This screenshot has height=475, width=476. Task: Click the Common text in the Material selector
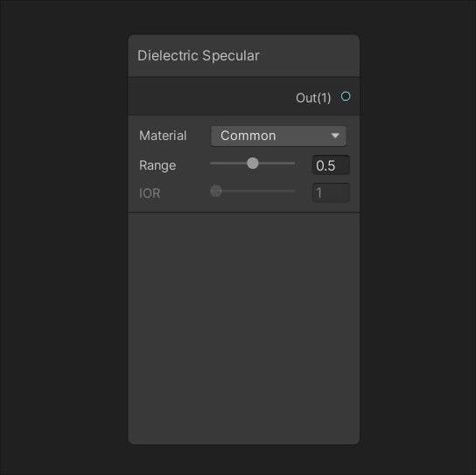click(x=248, y=136)
